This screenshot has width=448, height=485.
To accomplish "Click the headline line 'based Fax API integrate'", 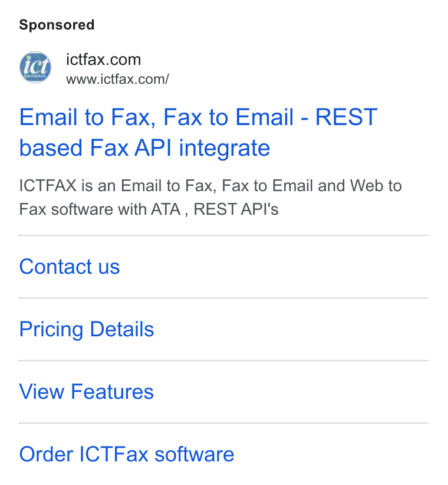I will coord(144,148).
